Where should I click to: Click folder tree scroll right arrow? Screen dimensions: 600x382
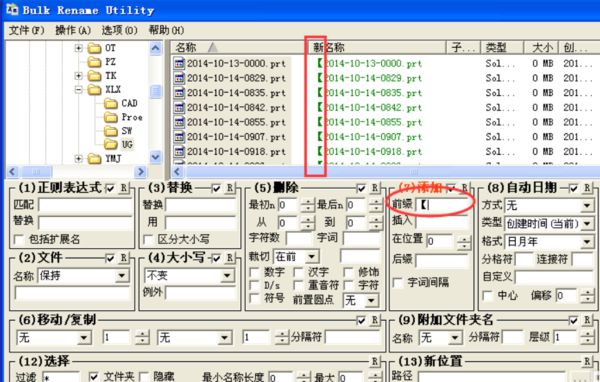pyautogui.click(x=141, y=171)
